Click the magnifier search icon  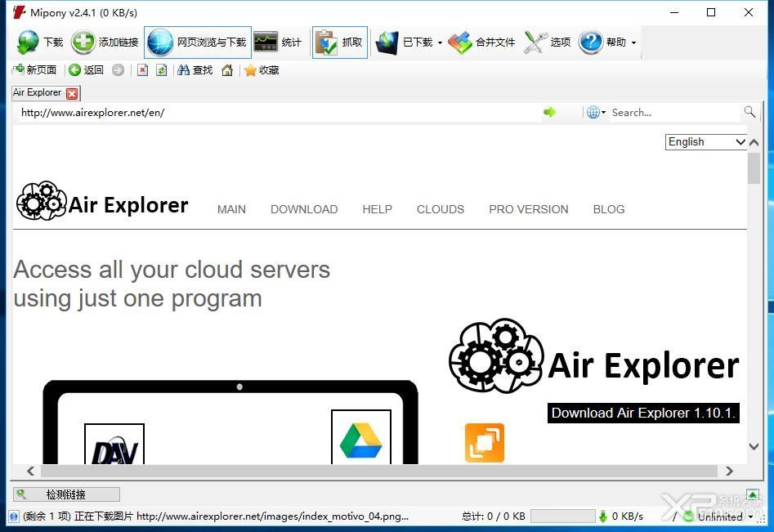[x=749, y=112]
